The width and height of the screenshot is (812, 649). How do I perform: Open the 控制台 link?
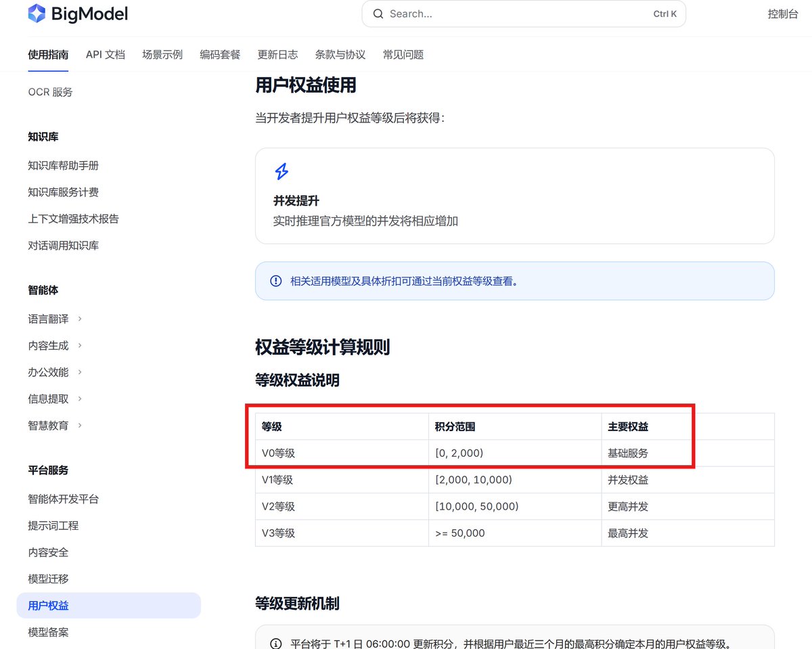tap(782, 14)
